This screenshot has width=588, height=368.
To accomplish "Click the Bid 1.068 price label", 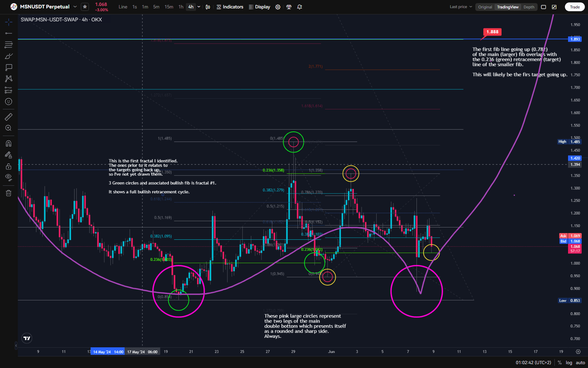I will pyautogui.click(x=570, y=241).
